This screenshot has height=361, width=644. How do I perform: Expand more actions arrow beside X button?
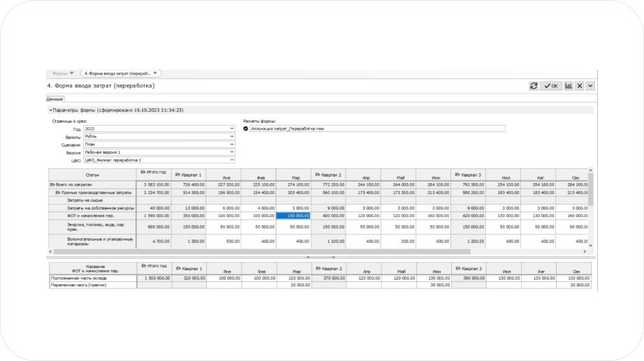tap(590, 86)
